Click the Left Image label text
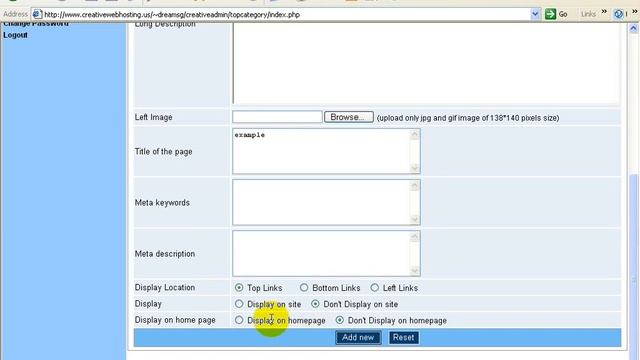This screenshot has width=640, height=360. [153, 117]
